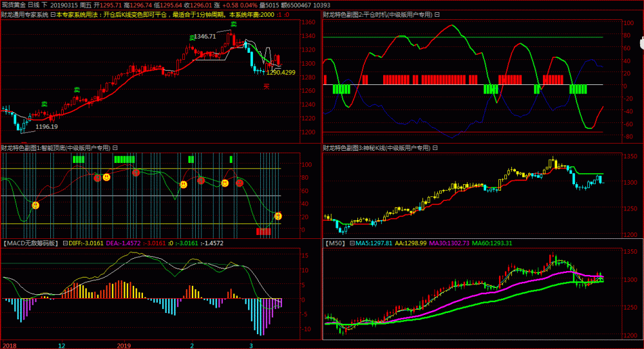Click the leftmost red sad face marker

pyautogui.click(x=97, y=178)
